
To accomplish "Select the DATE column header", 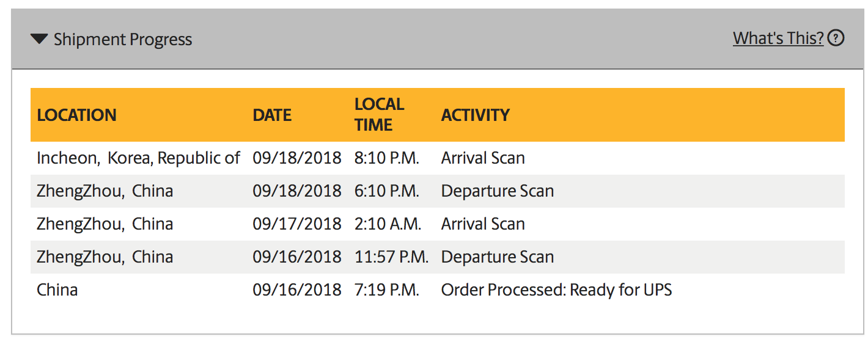I will tap(272, 115).
